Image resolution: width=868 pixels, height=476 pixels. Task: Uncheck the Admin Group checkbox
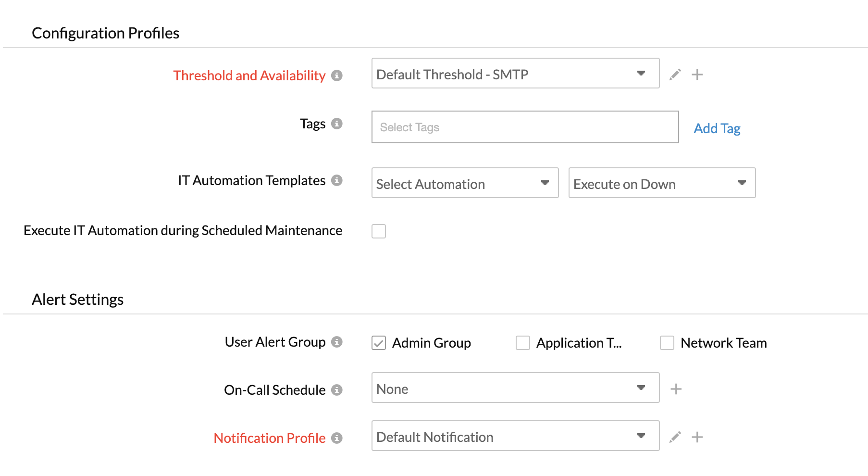click(379, 343)
